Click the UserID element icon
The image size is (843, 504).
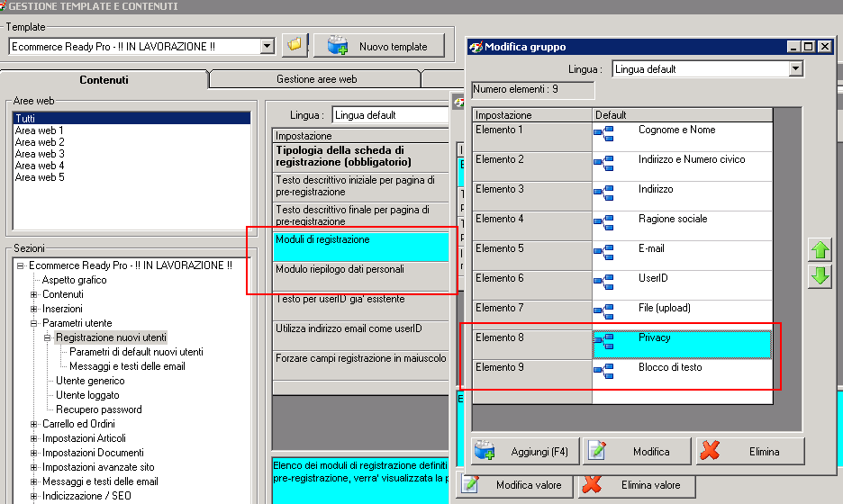603,282
